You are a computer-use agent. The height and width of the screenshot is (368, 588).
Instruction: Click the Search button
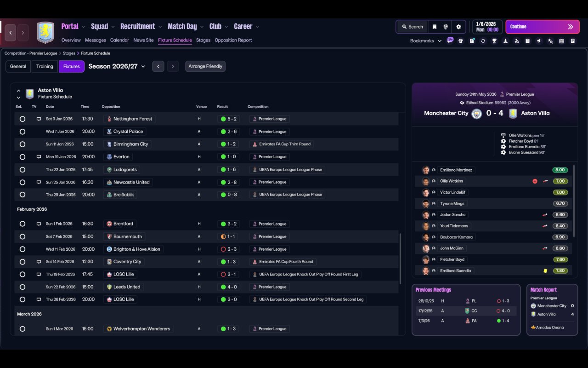click(x=412, y=27)
